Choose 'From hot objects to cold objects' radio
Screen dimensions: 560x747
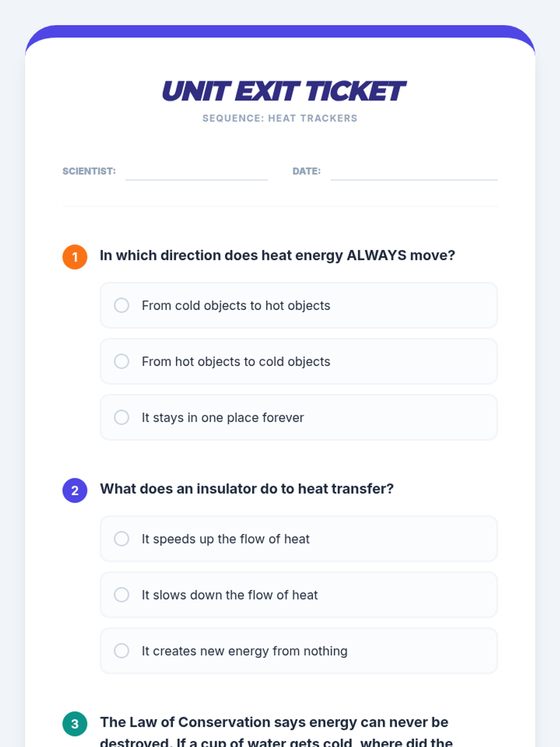[121, 361]
